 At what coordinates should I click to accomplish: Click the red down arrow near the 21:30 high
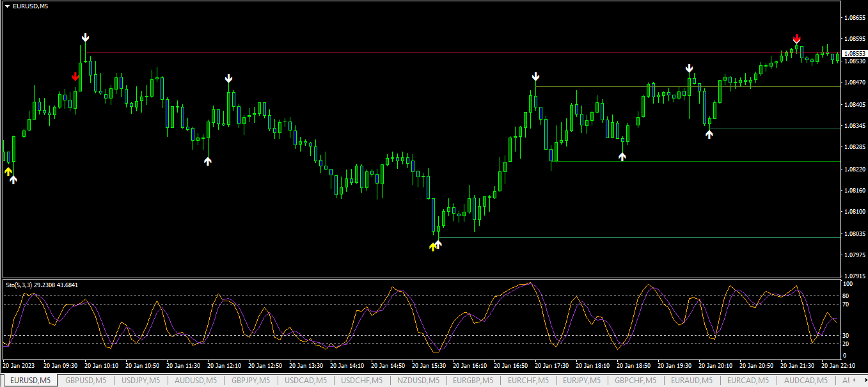click(x=796, y=38)
